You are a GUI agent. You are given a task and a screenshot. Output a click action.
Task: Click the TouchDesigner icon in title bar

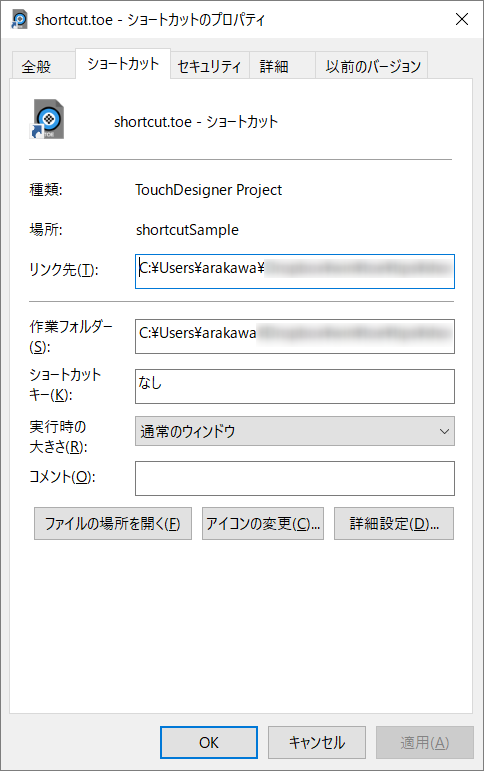tap(19, 20)
